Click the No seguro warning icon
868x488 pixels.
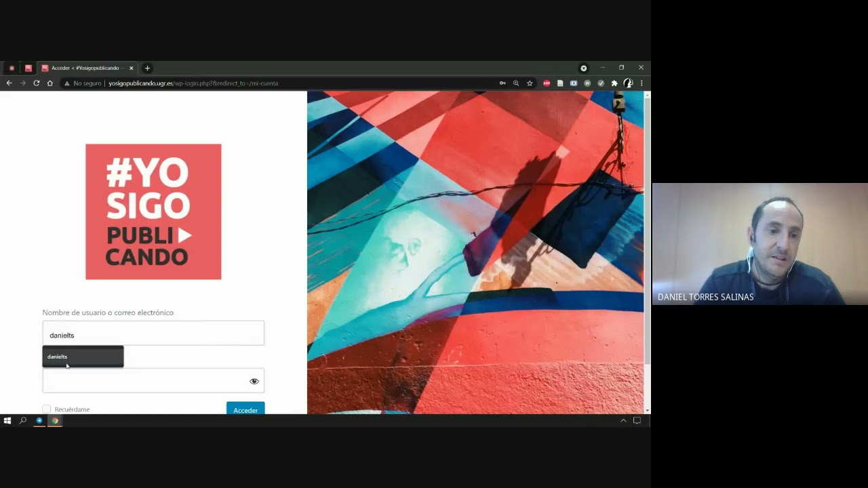click(66, 83)
